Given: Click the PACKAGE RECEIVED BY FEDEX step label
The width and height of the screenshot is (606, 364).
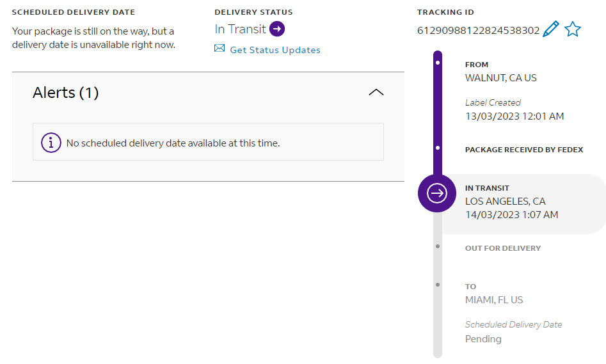Looking at the screenshot, I should tap(524, 150).
